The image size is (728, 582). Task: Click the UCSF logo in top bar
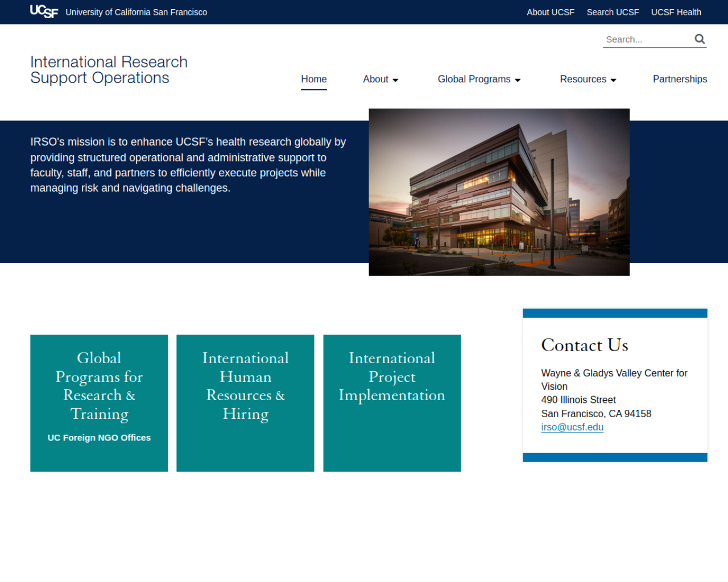click(44, 11)
